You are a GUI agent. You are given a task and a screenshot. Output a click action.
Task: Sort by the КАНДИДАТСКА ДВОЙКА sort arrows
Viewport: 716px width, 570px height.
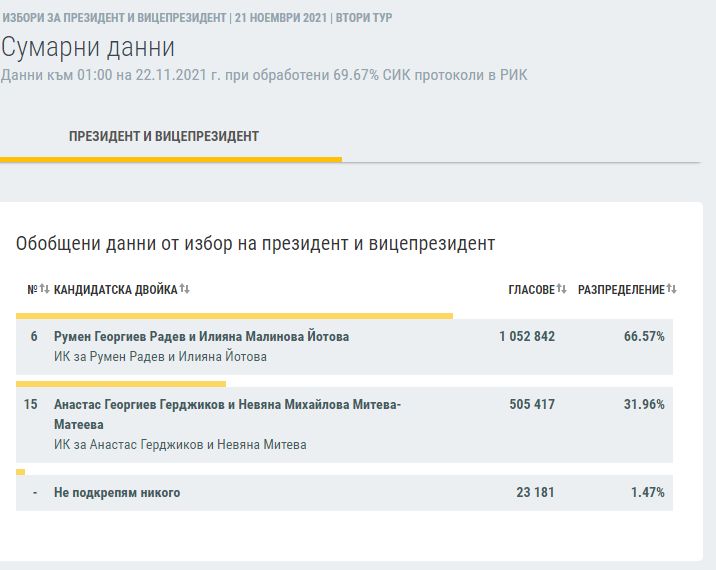(x=185, y=290)
